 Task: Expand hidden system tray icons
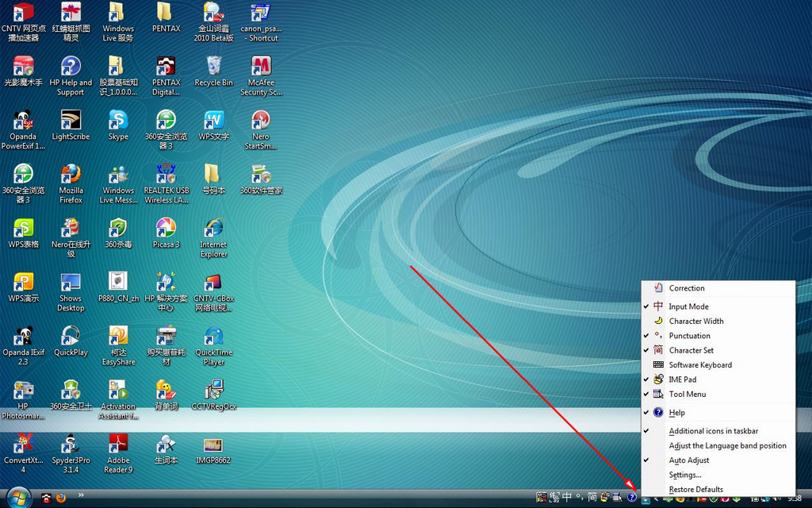[656, 498]
